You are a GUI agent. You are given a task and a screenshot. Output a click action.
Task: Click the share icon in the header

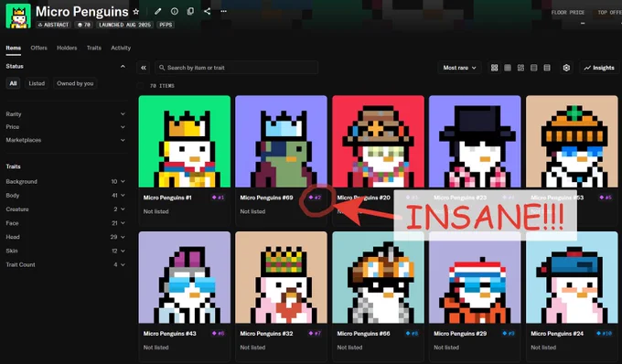point(207,11)
